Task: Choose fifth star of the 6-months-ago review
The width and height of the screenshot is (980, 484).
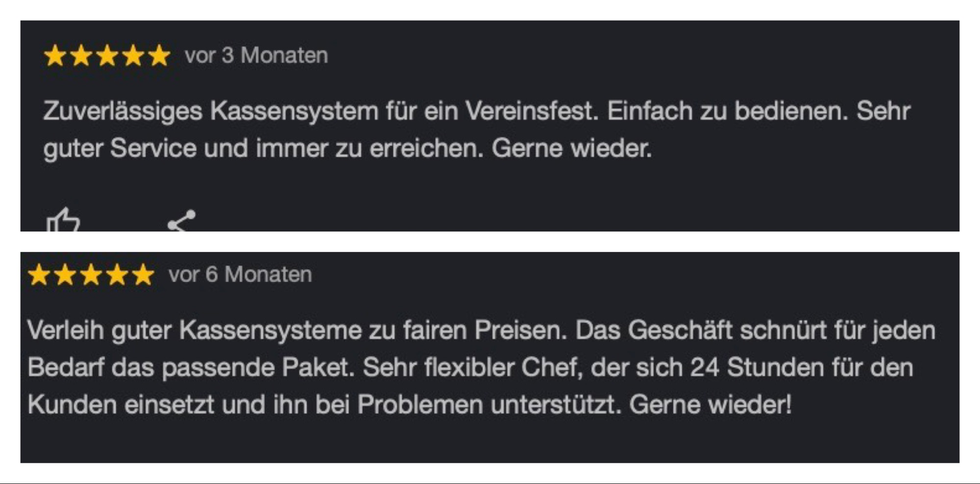Action: tap(143, 275)
